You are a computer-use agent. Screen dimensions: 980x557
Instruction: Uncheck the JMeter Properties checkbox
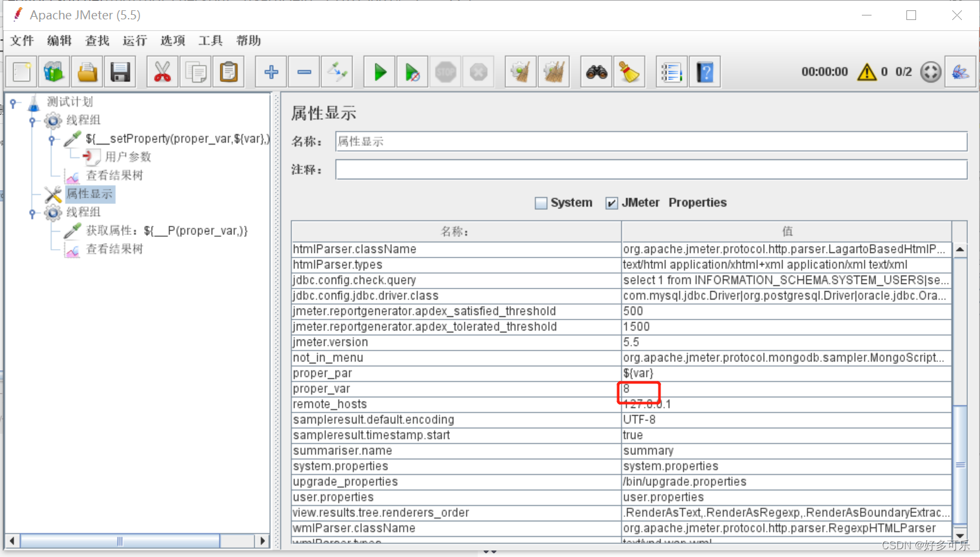tap(611, 203)
